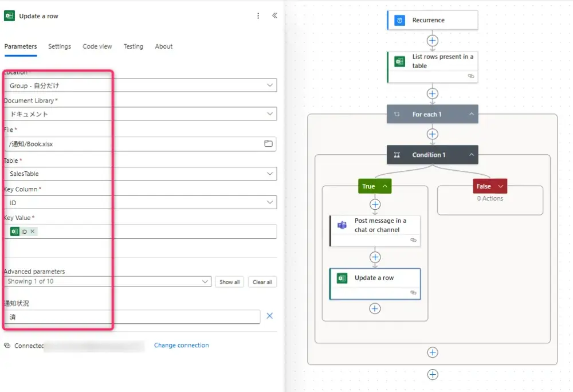Collapse the For each 1 loop
This screenshot has width=573, height=392.
(472, 114)
